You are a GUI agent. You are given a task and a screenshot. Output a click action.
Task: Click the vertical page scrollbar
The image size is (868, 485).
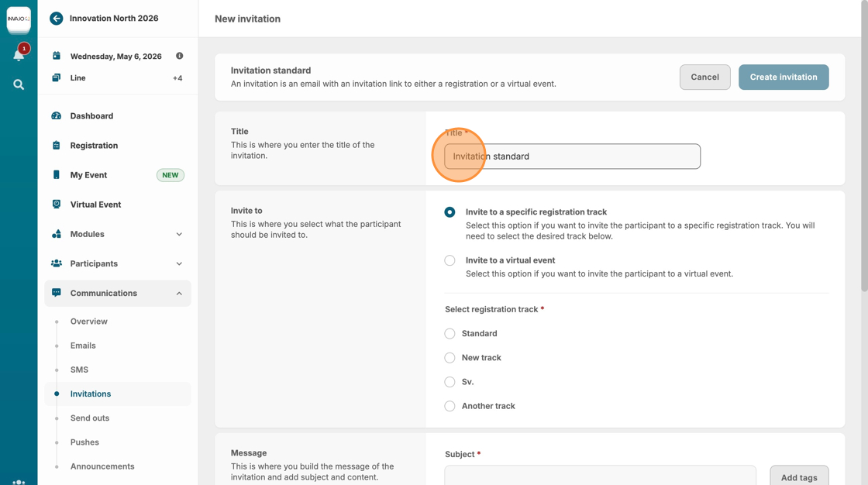[864, 155]
